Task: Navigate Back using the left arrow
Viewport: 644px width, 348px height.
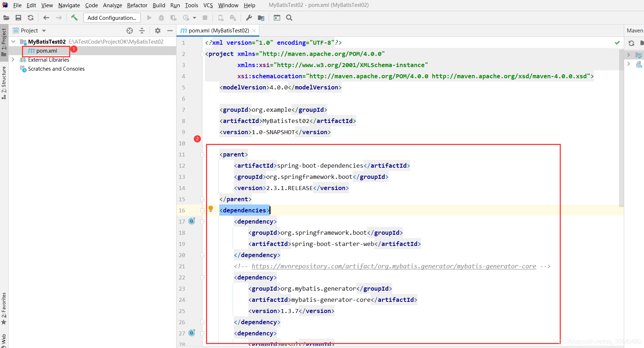Action: point(46,18)
